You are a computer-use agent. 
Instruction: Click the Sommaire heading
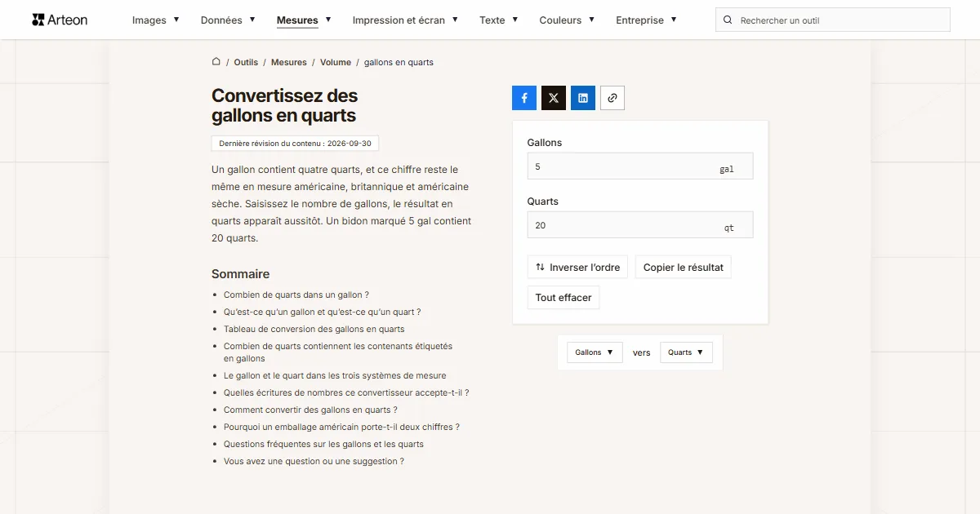240,274
